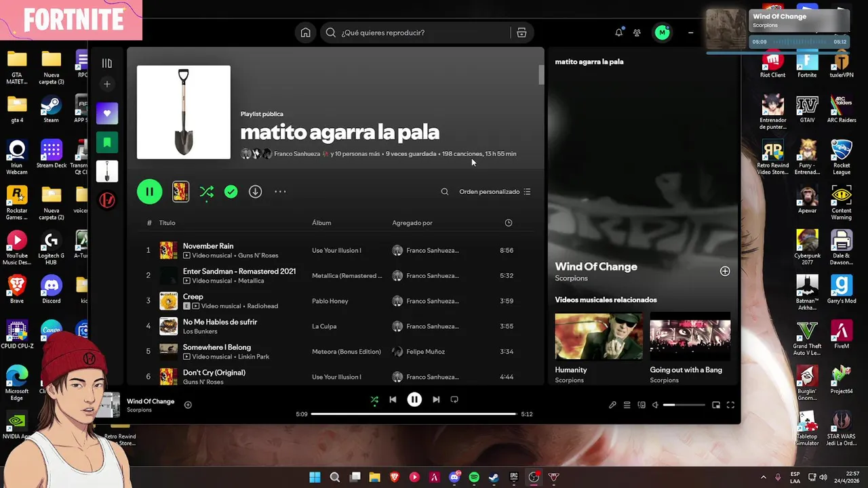Open the green bookmark Episodes item in sidebar

pos(106,142)
